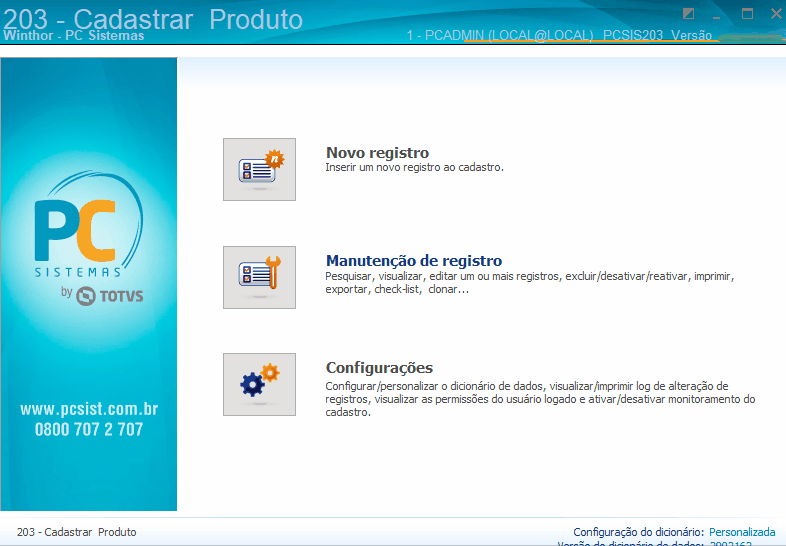Open the Novo registro icon button
Viewport: 786px width, 546px height.
pyautogui.click(x=259, y=169)
